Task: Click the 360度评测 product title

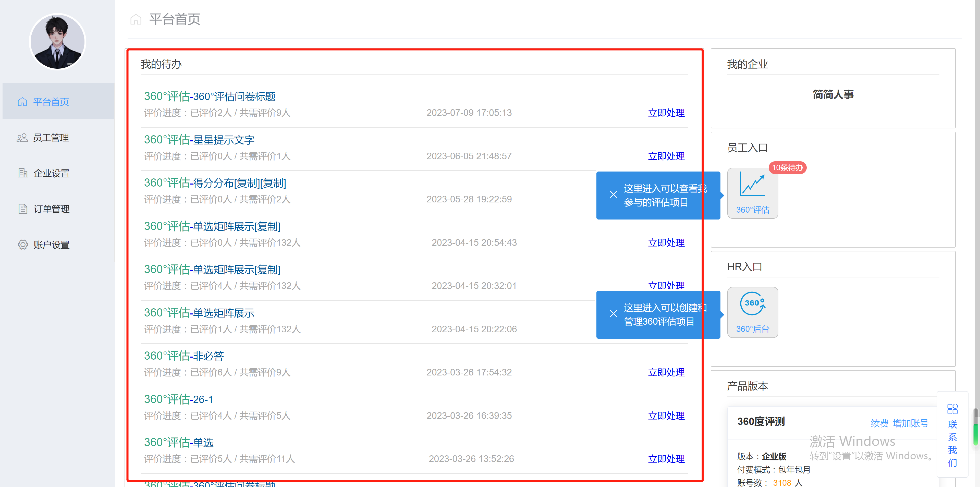Action: [x=761, y=422]
